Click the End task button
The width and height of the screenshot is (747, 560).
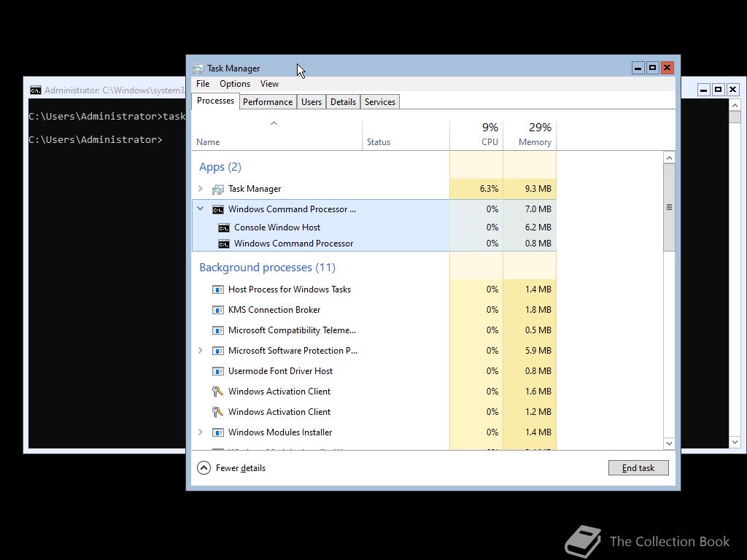click(x=638, y=468)
